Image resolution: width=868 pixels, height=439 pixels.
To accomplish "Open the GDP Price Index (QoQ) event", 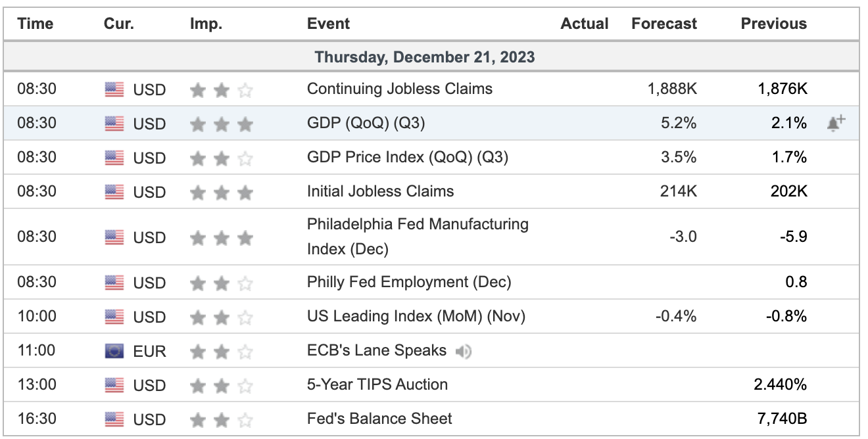I will coord(407,157).
